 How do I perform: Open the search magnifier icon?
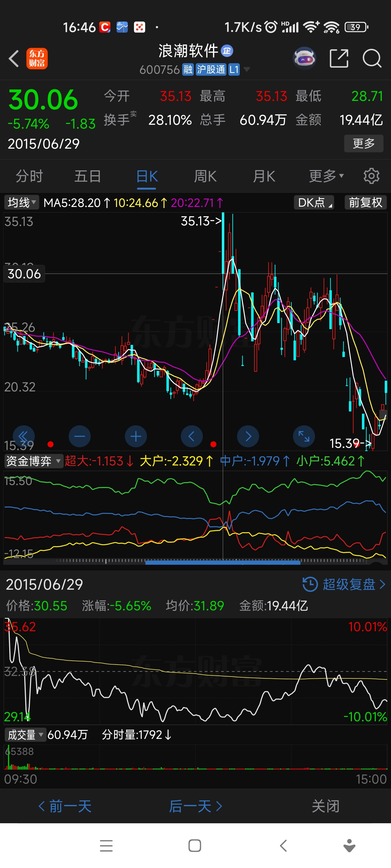click(x=372, y=58)
